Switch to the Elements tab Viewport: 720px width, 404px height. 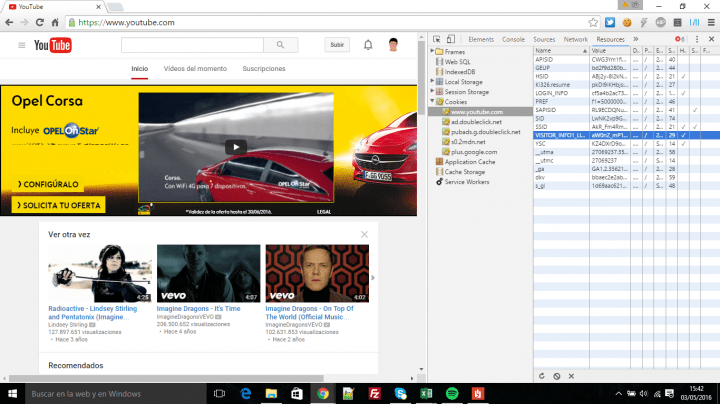[481, 39]
